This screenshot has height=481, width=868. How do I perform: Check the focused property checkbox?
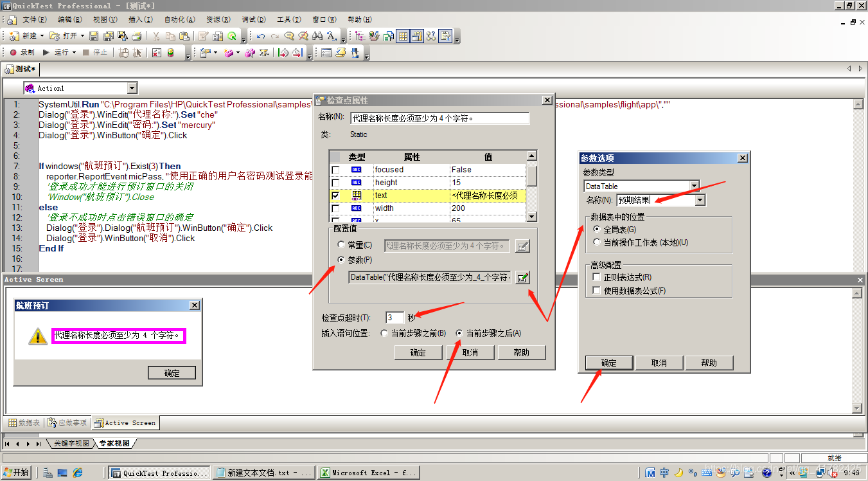[x=335, y=170]
